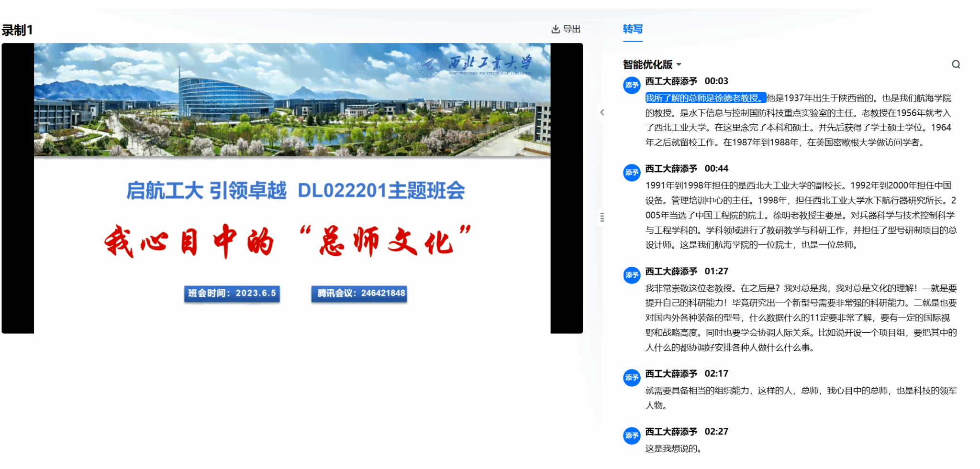Click the 导出 export button label

(571, 29)
